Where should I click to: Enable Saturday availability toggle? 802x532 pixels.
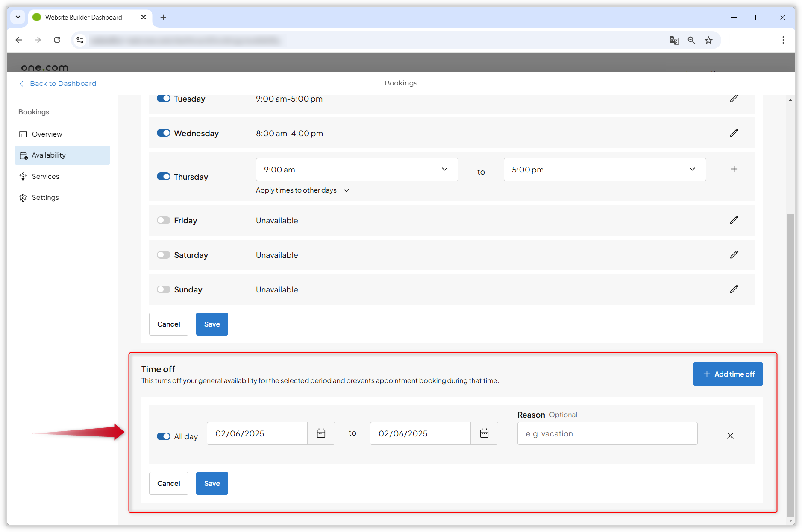pos(164,255)
